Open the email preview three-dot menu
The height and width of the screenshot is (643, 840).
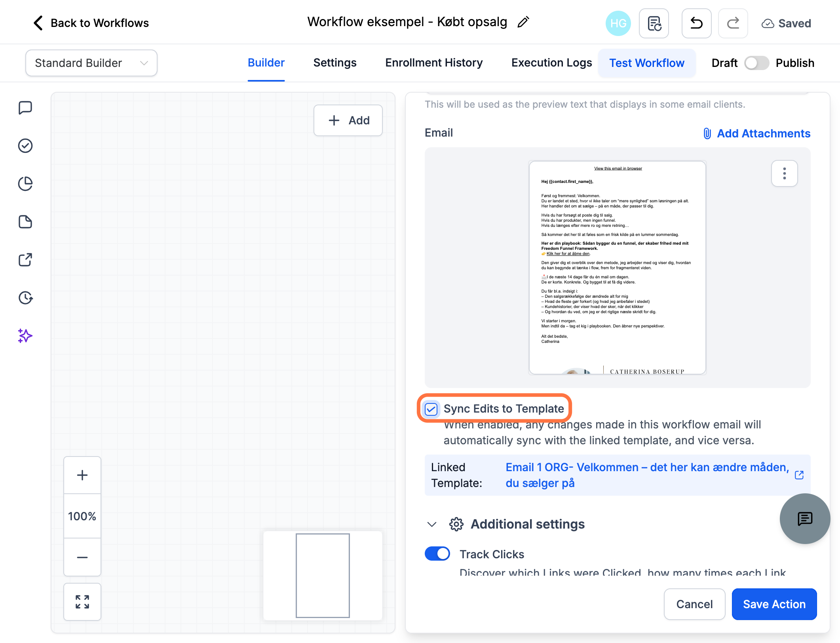[784, 173]
